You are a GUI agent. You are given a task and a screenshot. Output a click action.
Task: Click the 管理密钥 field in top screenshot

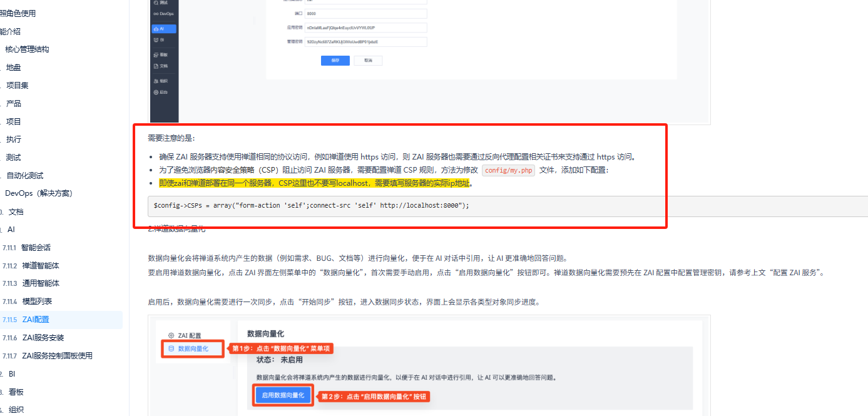click(366, 42)
